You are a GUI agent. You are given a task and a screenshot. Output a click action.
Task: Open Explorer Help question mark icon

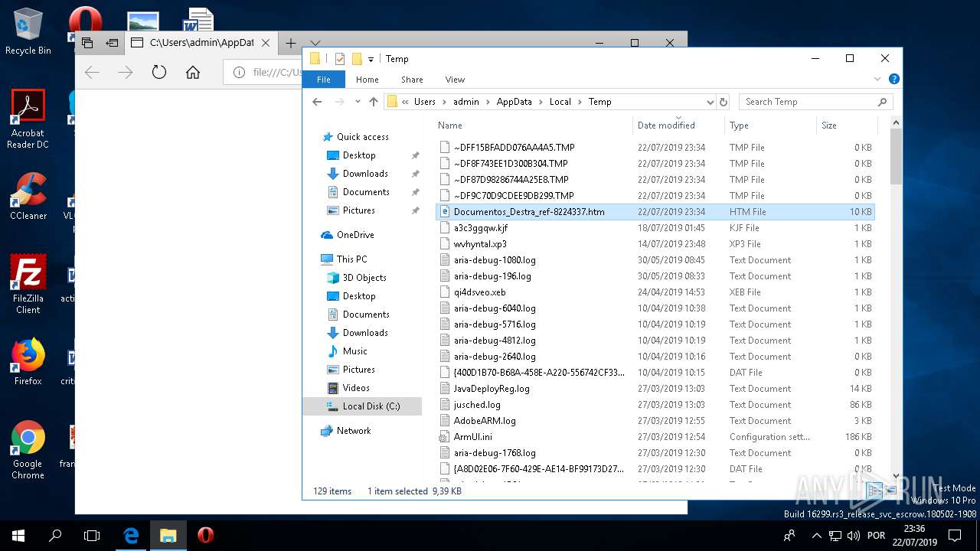[893, 79]
